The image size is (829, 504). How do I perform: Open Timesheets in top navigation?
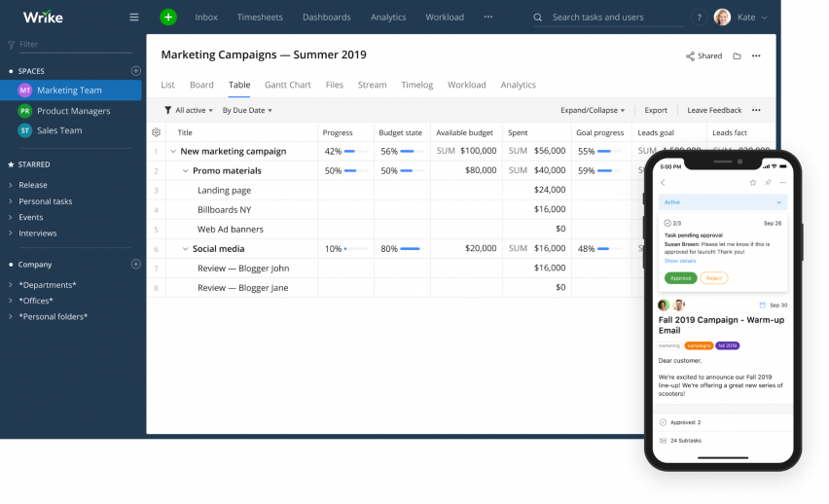tap(260, 17)
